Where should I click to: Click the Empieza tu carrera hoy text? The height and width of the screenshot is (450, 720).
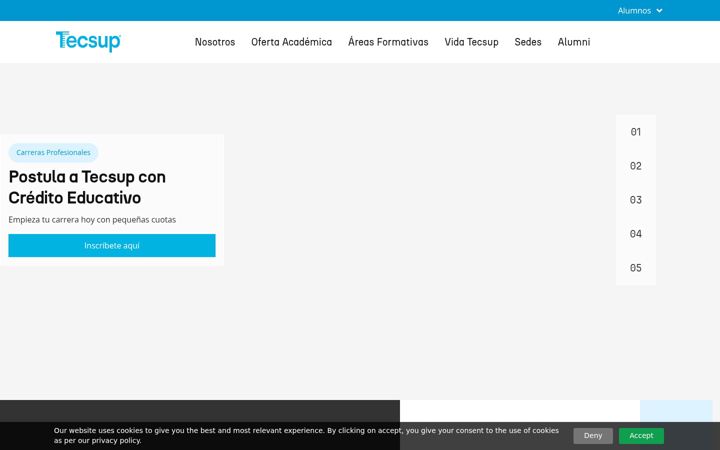[x=92, y=219]
